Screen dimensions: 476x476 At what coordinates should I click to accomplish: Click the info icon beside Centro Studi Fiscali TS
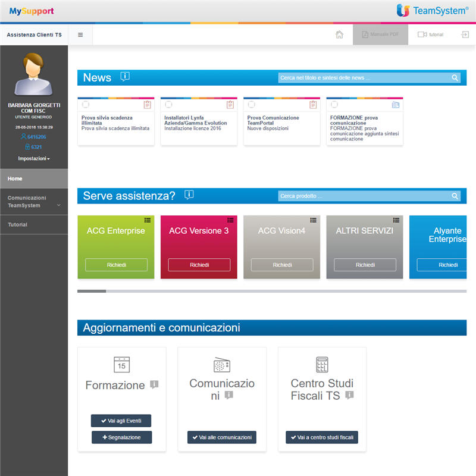pyautogui.click(x=350, y=395)
